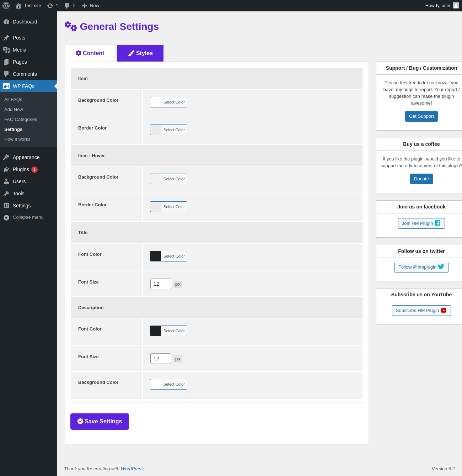Screen dimensions: 462x476
Task: Click the Plugins update count badge
Action: coord(34,170)
